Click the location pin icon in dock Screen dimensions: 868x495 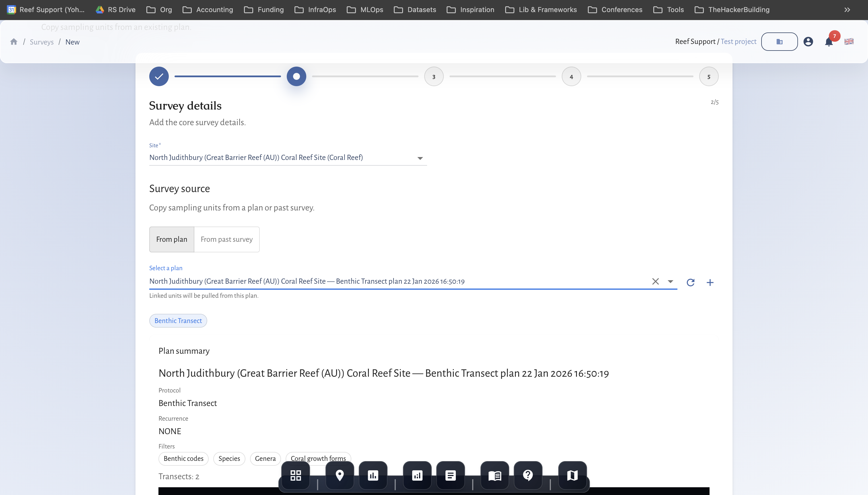(x=340, y=475)
